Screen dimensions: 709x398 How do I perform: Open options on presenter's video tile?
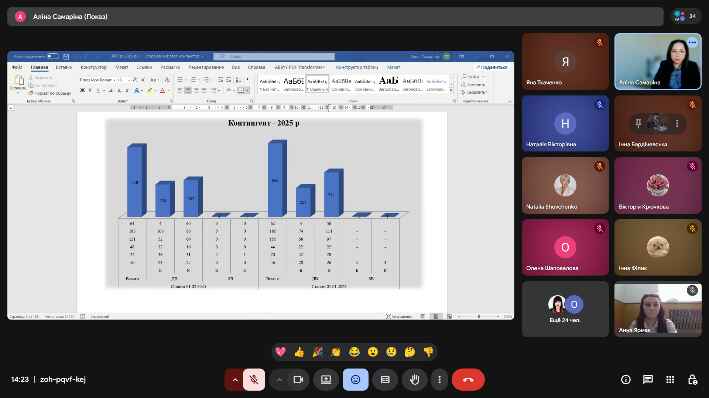click(x=692, y=42)
